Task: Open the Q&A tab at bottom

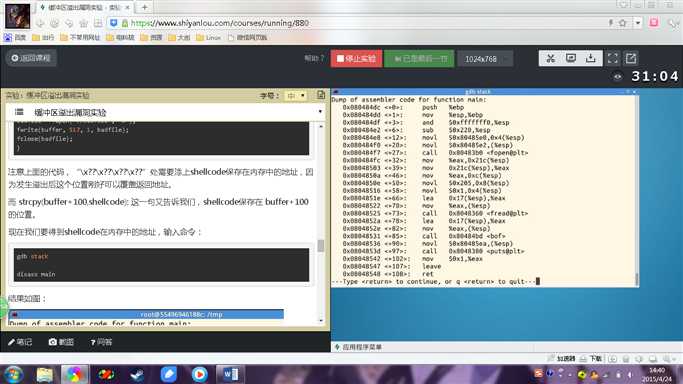Action: [x=101, y=342]
